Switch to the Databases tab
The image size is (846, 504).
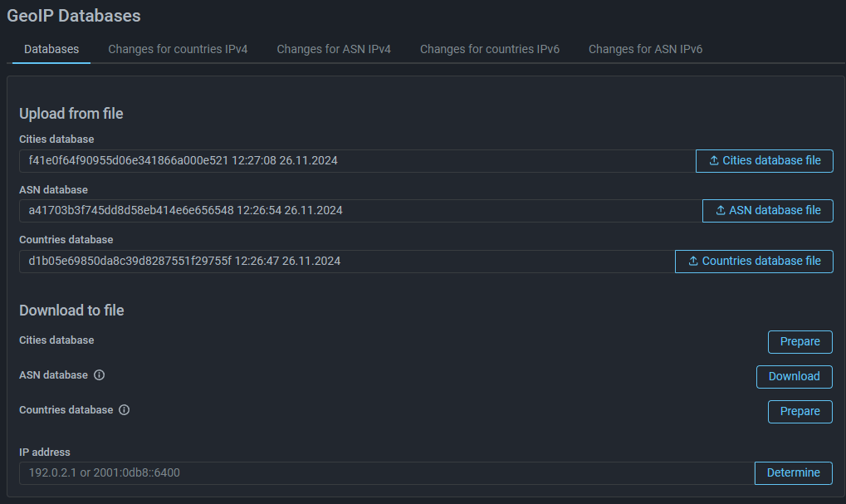[51, 49]
